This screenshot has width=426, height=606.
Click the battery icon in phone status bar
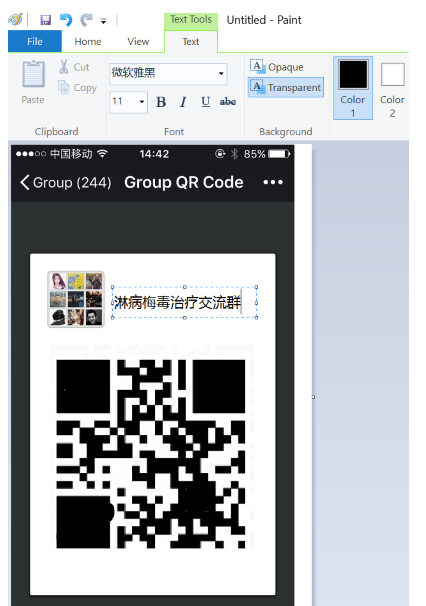point(279,154)
